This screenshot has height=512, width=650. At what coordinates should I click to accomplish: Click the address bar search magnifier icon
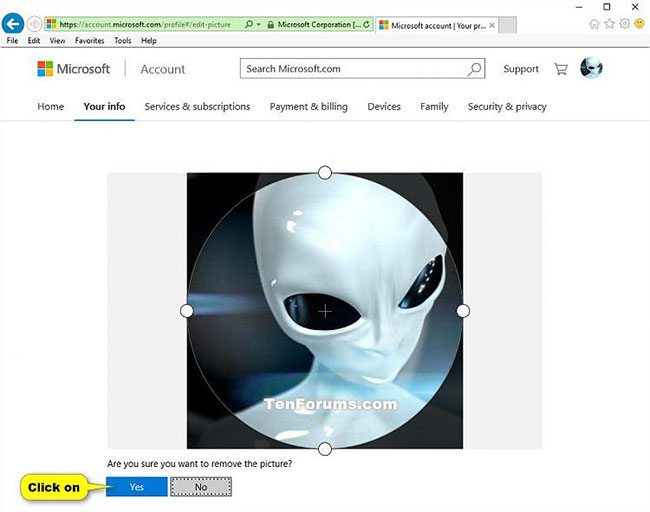(x=249, y=24)
